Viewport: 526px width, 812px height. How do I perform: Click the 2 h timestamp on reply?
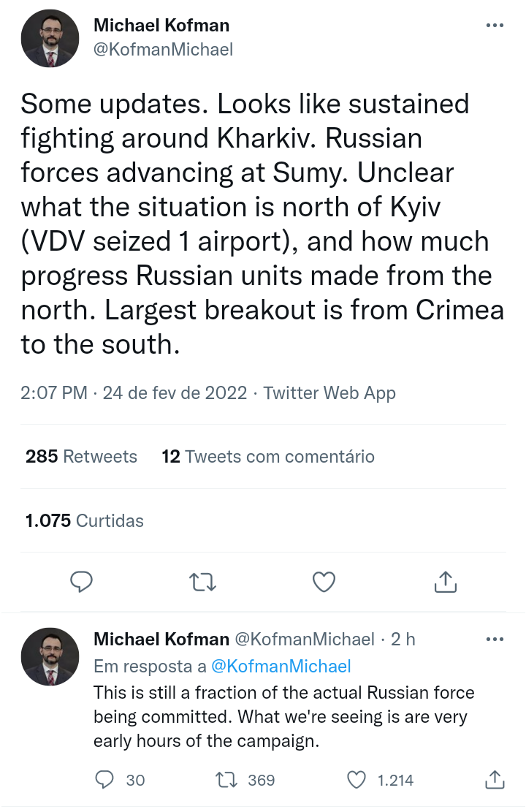403,640
